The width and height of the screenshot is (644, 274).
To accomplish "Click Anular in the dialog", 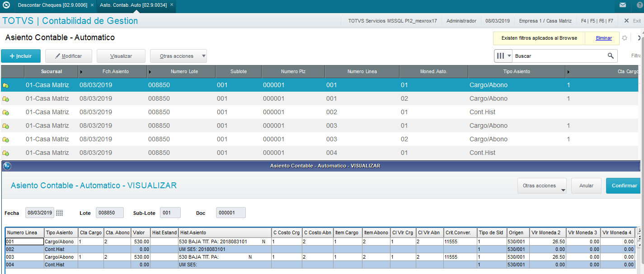I will [x=586, y=186].
